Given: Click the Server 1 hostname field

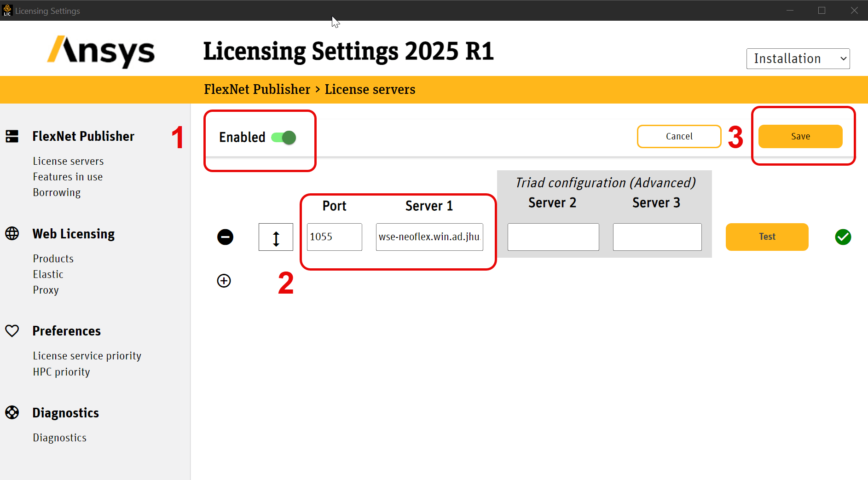Looking at the screenshot, I should [x=429, y=237].
